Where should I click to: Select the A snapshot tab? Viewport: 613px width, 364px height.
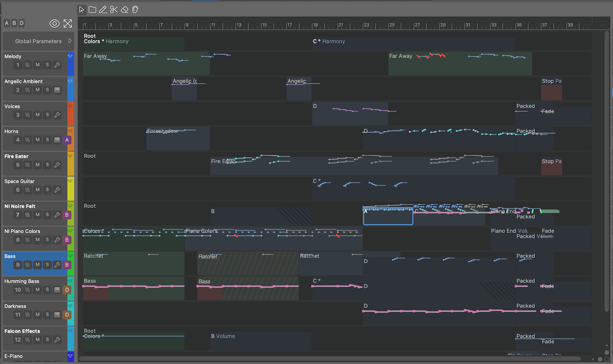click(x=7, y=23)
